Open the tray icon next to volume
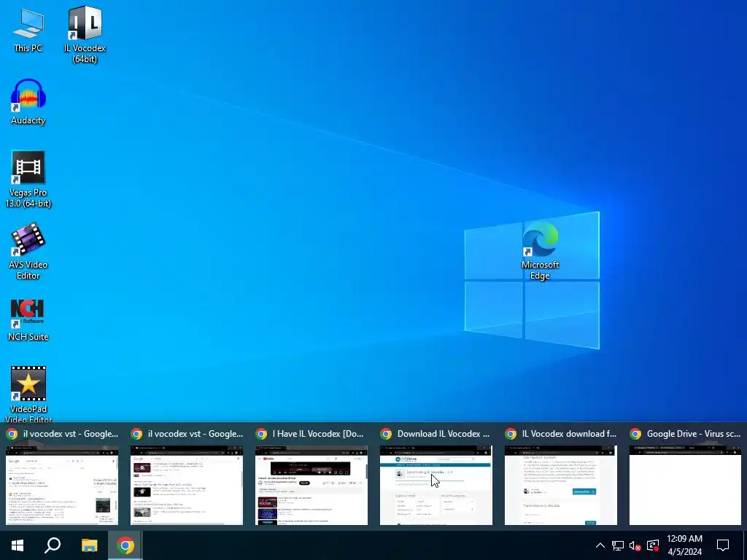 (653, 545)
